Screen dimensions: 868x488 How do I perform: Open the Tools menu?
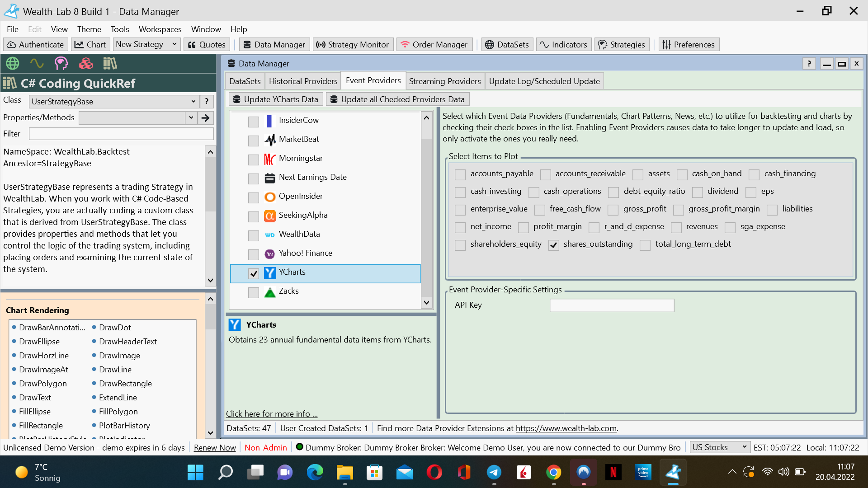pos(120,29)
